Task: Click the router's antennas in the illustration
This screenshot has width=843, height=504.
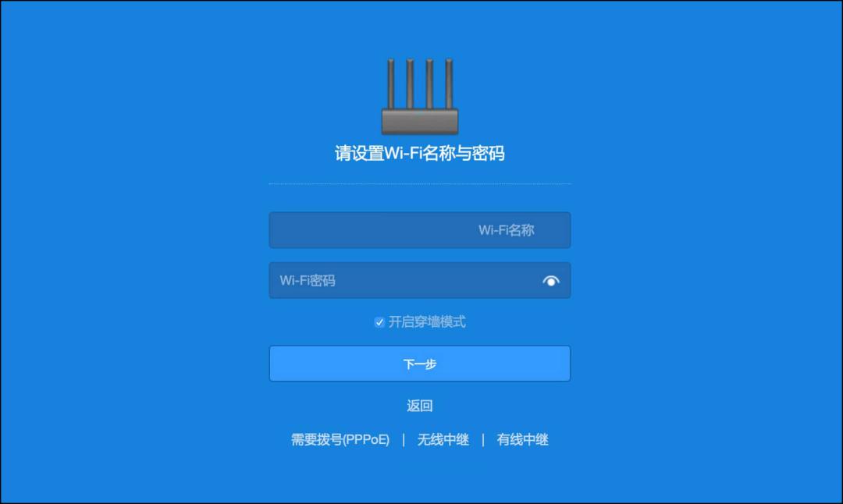Action: point(420,83)
